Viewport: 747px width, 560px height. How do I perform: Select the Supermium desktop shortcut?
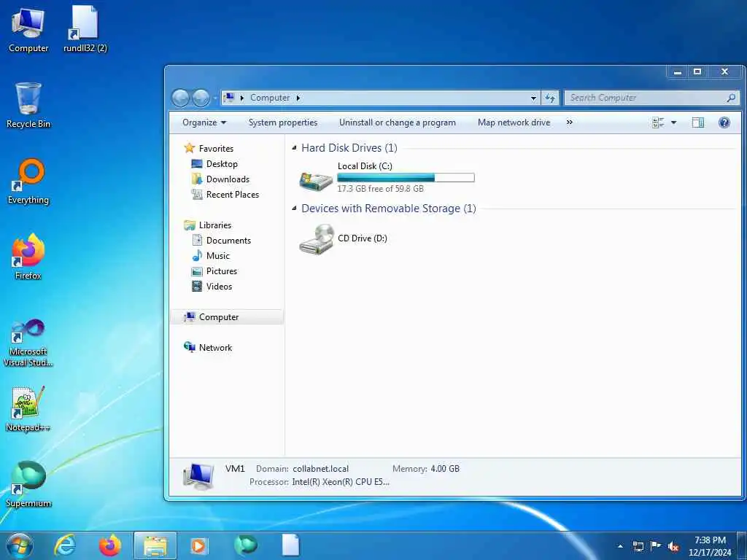tap(28, 484)
